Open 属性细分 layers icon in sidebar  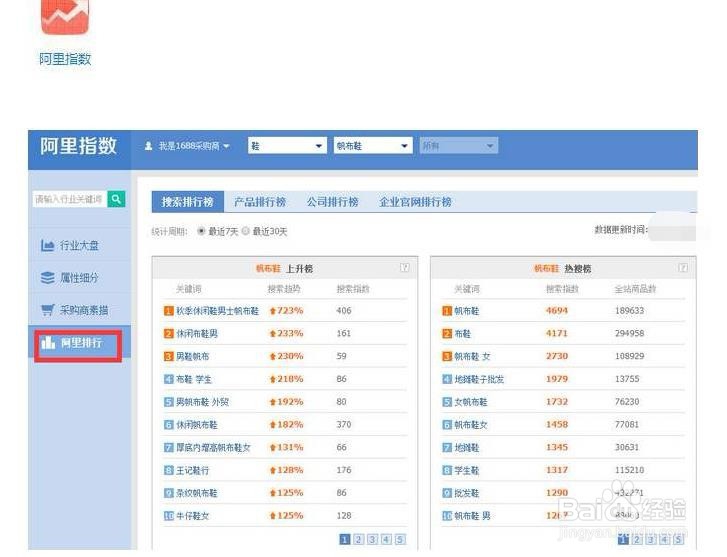[x=47, y=278]
